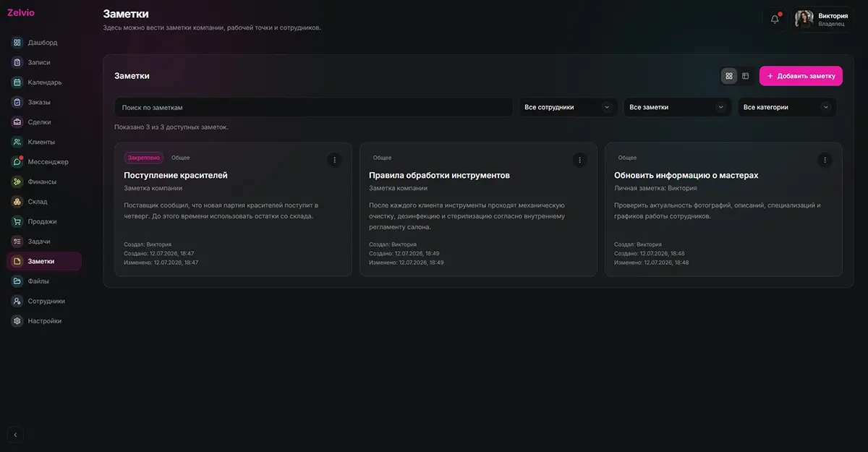Screen dimensions: 868x452
Task: Switch to grid view of notes
Action: [x=729, y=76]
